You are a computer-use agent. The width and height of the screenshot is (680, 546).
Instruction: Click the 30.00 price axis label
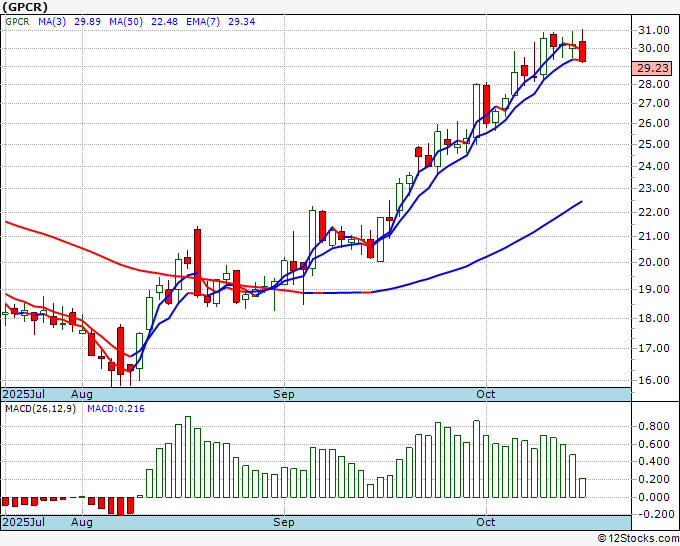click(x=654, y=48)
